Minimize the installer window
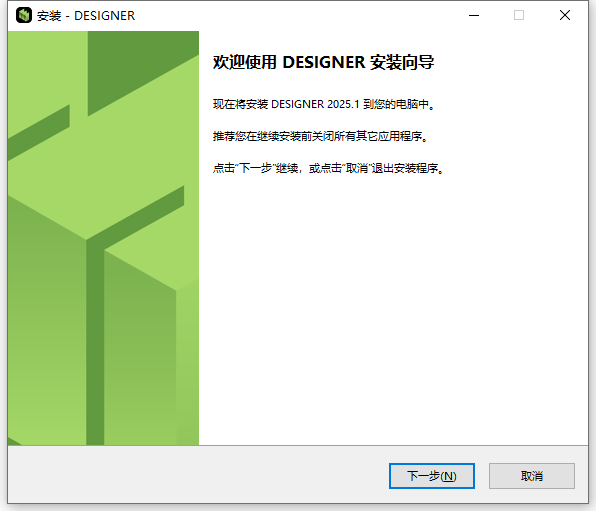The image size is (596, 511). 474,15
